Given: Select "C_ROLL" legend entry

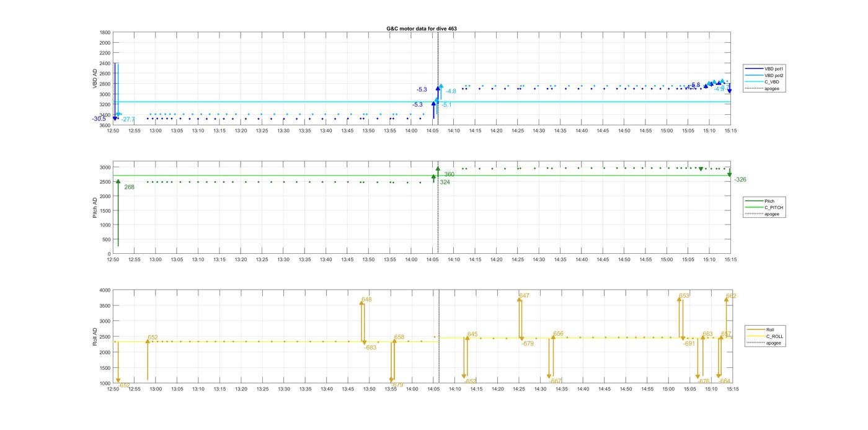Looking at the screenshot, I should tap(774, 336).
